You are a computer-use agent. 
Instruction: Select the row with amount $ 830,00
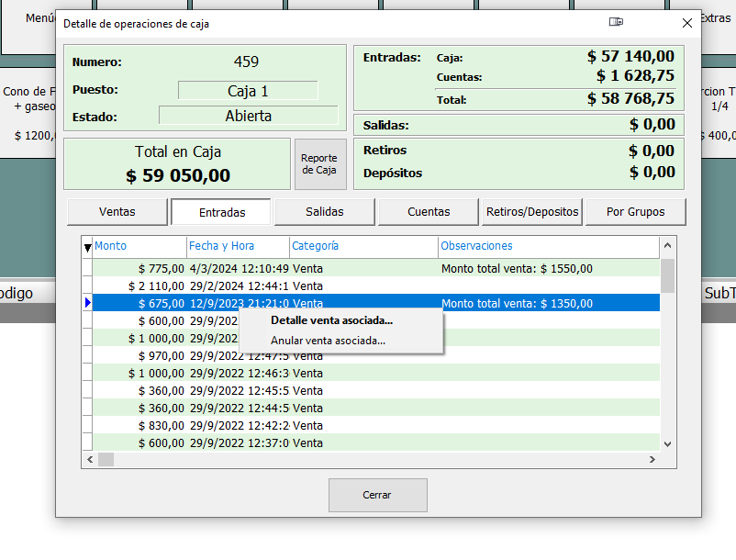pyautogui.click(x=375, y=425)
